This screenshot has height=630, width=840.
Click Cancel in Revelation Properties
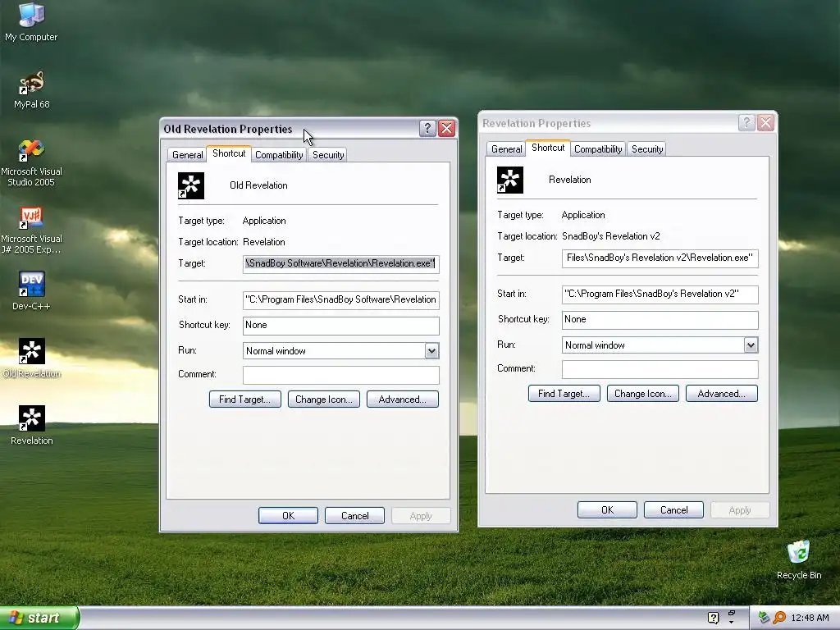tap(673, 510)
